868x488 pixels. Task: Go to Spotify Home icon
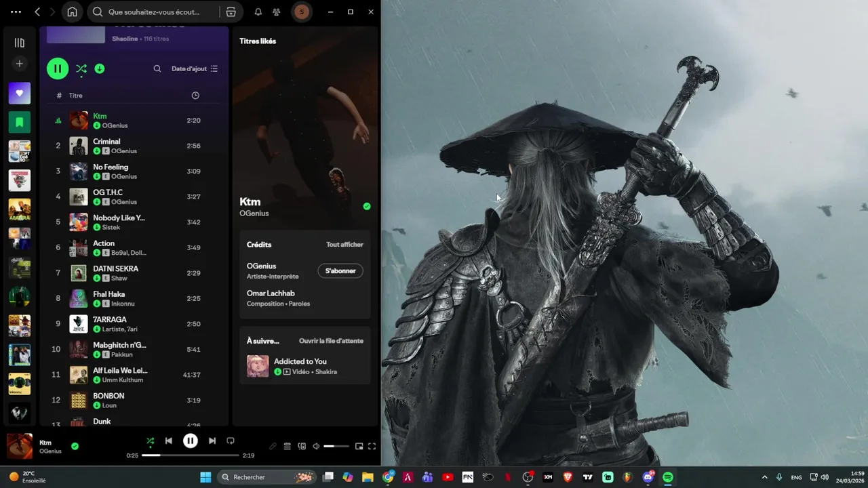pos(72,12)
